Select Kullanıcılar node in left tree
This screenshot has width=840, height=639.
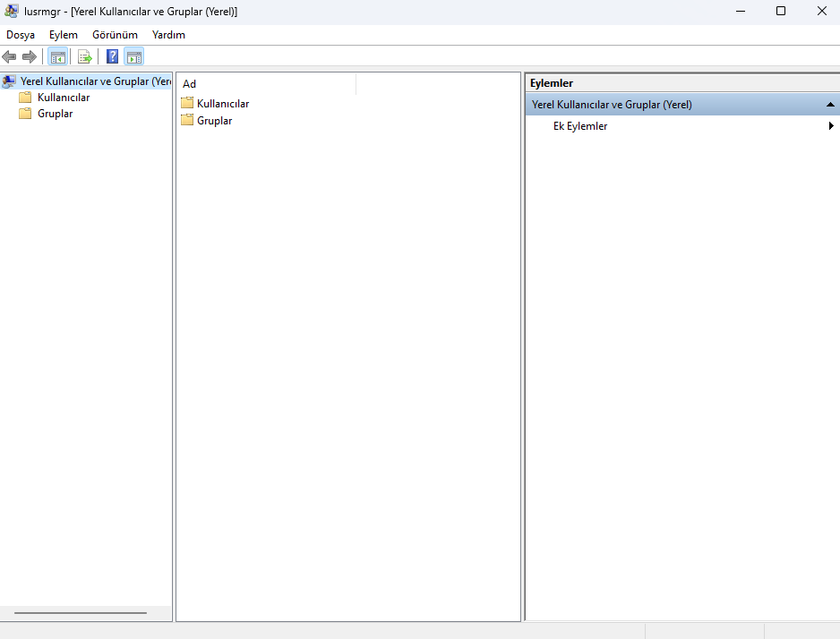point(64,98)
